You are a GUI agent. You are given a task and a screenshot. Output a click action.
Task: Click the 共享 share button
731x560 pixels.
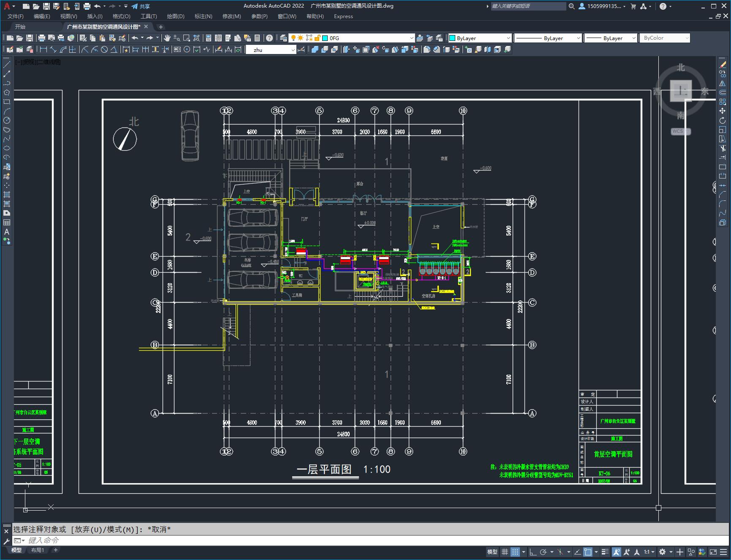pos(141,6)
